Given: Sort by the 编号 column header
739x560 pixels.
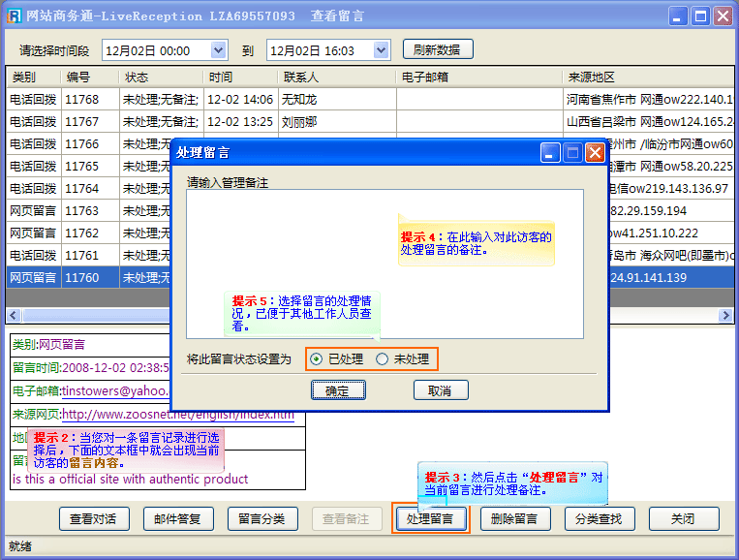Looking at the screenshot, I should pos(77,77).
